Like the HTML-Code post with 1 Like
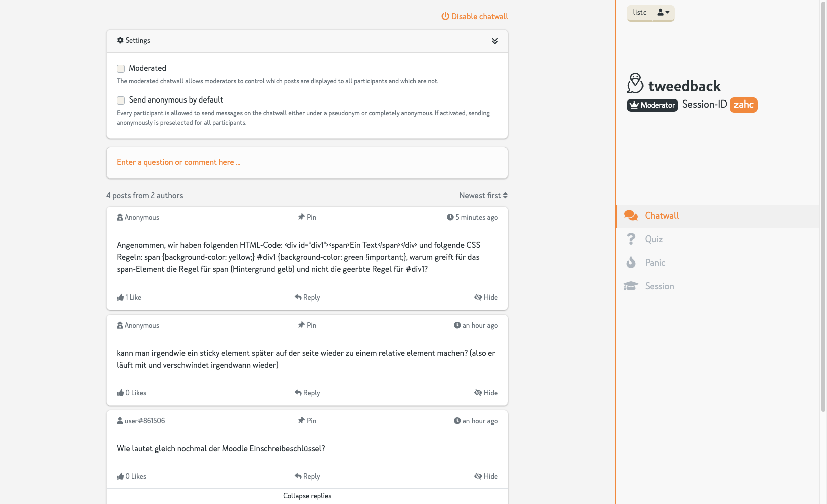 [129, 297]
